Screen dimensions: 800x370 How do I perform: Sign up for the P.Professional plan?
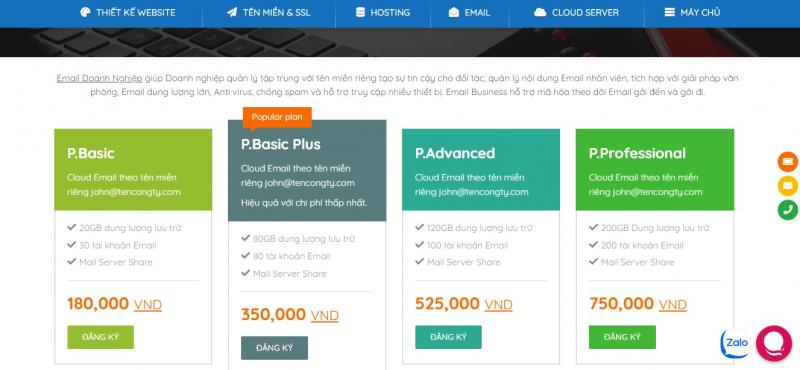point(622,337)
